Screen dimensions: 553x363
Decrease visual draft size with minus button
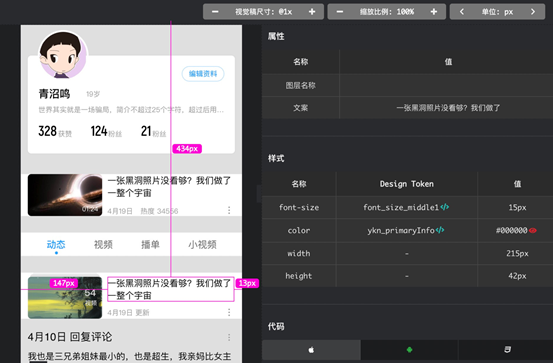pyautogui.click(x=215, y=12)
